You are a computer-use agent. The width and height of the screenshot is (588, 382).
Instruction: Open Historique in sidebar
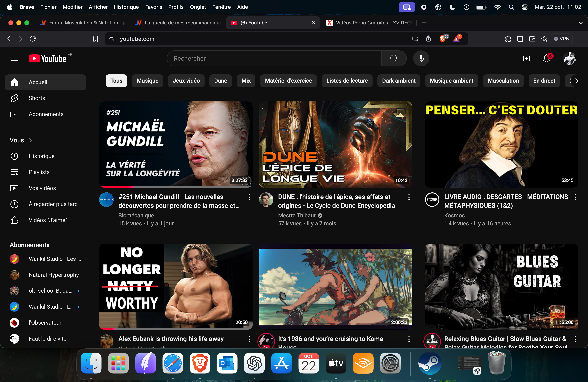(x=45, y=156)
